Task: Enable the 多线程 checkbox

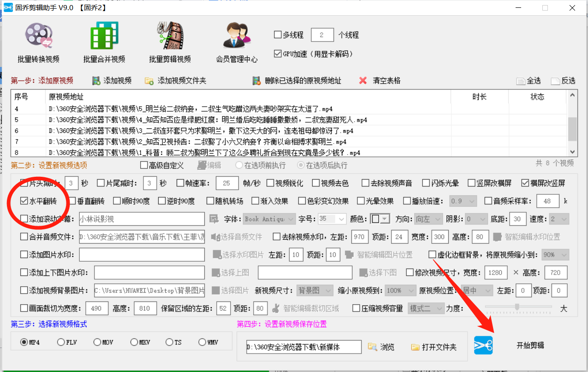Action: [x=278, y=35]
